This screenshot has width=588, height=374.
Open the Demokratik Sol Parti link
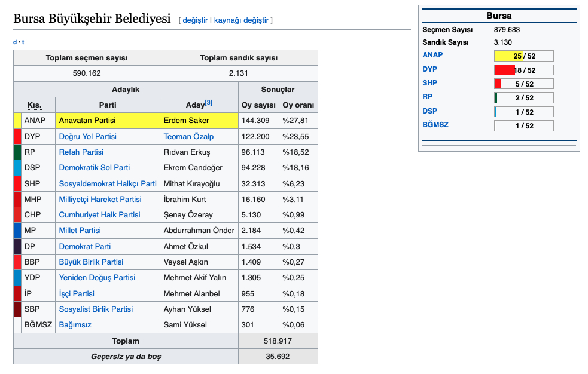pos(94,168)
